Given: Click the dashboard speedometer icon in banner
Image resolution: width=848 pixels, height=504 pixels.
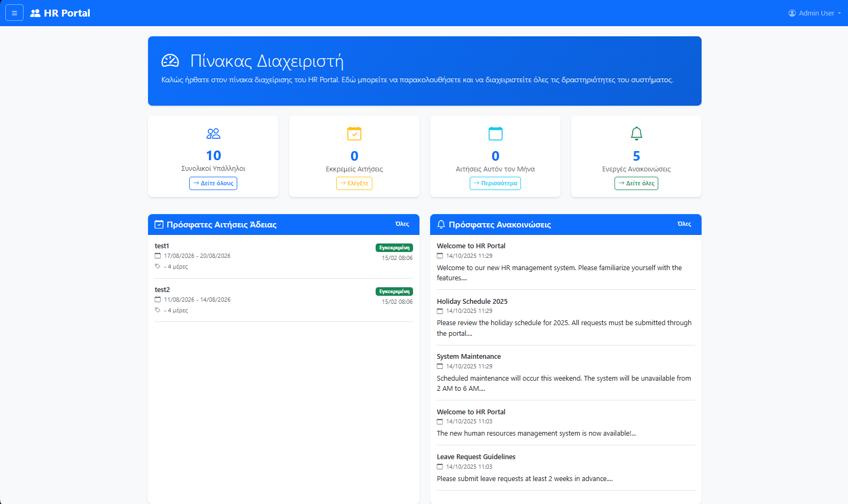Looking at the screenshot, I should [170, 61].
